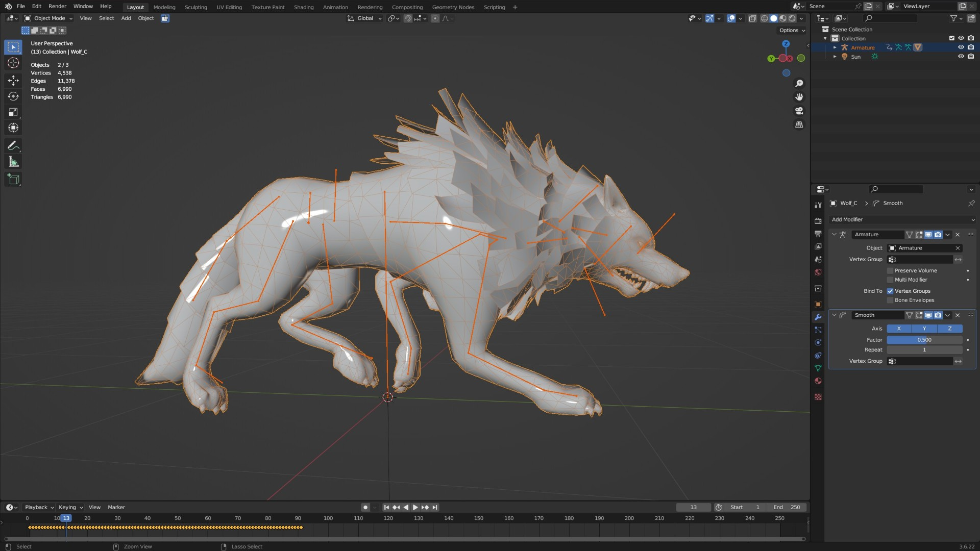Viewport: 980px width, 551px height.
Task: Enable Bone Envelopes checkbox
Action: tap(890, 300)
